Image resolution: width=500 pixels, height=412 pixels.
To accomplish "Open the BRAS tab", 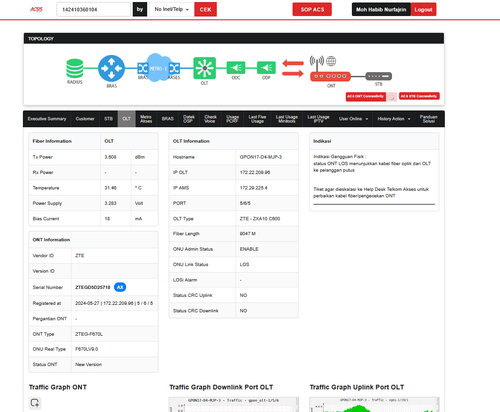I will [x=168, y=119].
